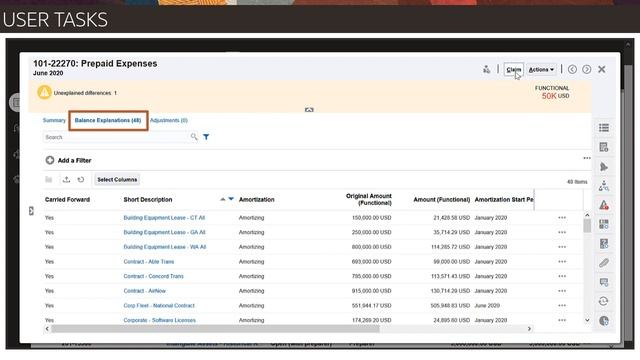
Task: Click the Carried Forward column header
Action: click(x=67, y=200)
